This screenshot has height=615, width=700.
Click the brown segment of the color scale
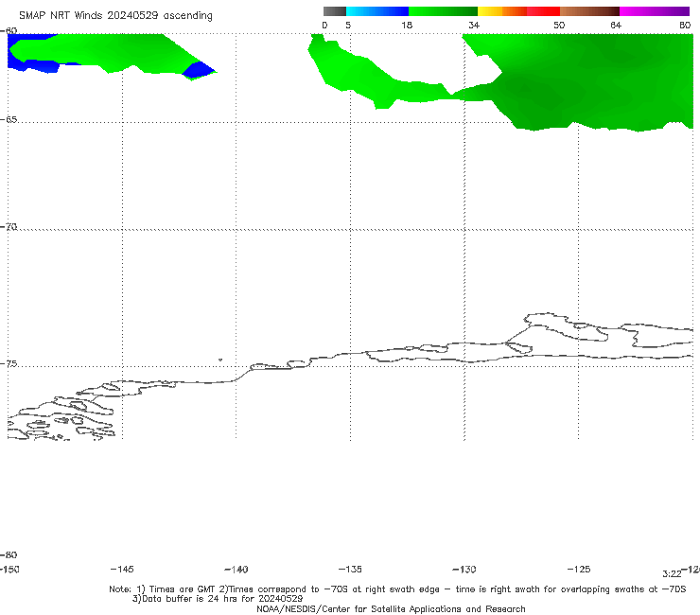point(589,11)
